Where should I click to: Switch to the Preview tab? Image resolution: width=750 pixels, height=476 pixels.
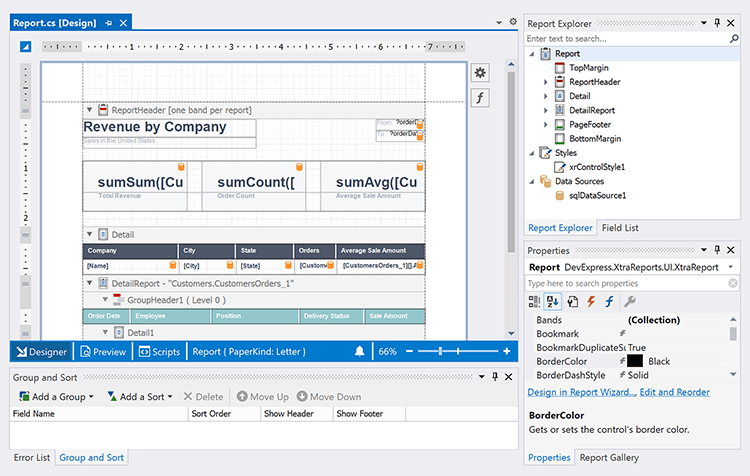click(x=103, y=352)
